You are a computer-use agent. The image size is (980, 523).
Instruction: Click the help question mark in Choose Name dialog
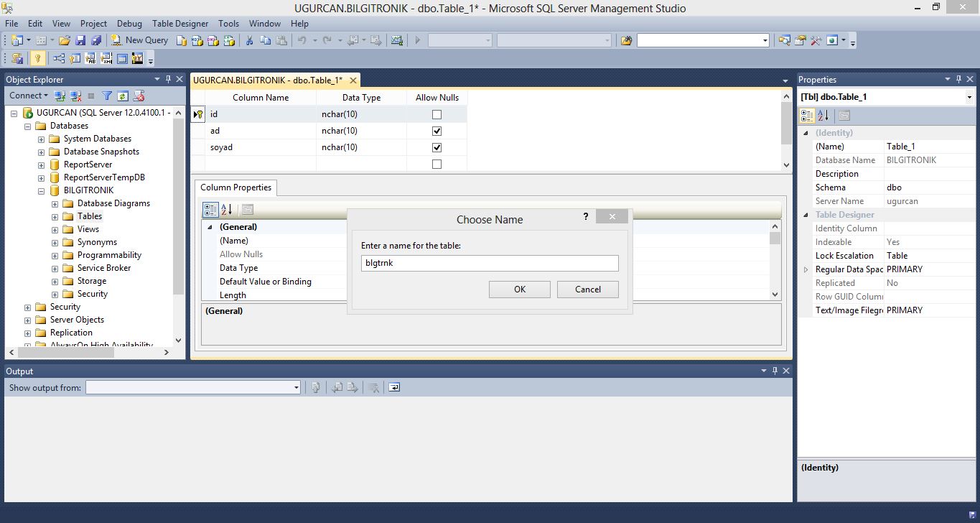(585, 216)
